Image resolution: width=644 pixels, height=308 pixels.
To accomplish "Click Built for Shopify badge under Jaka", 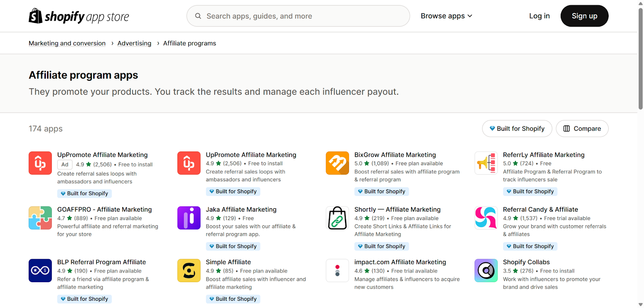I will [x=233, y=246].
